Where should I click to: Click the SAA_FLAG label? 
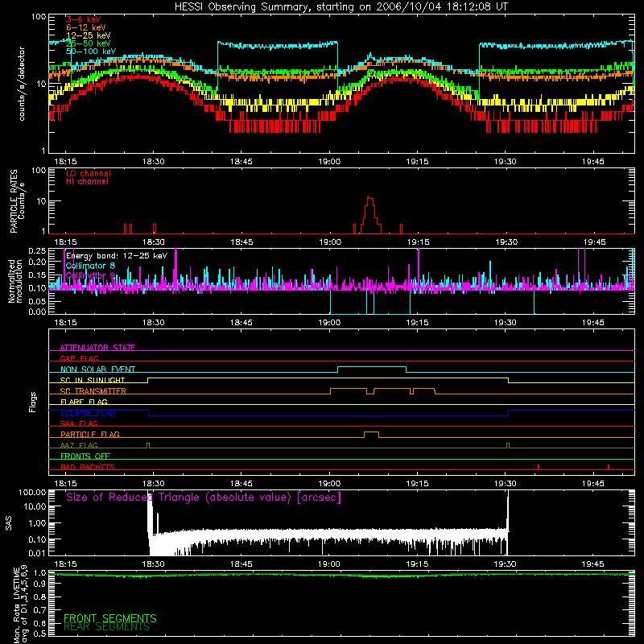click(x=79, y=423)
